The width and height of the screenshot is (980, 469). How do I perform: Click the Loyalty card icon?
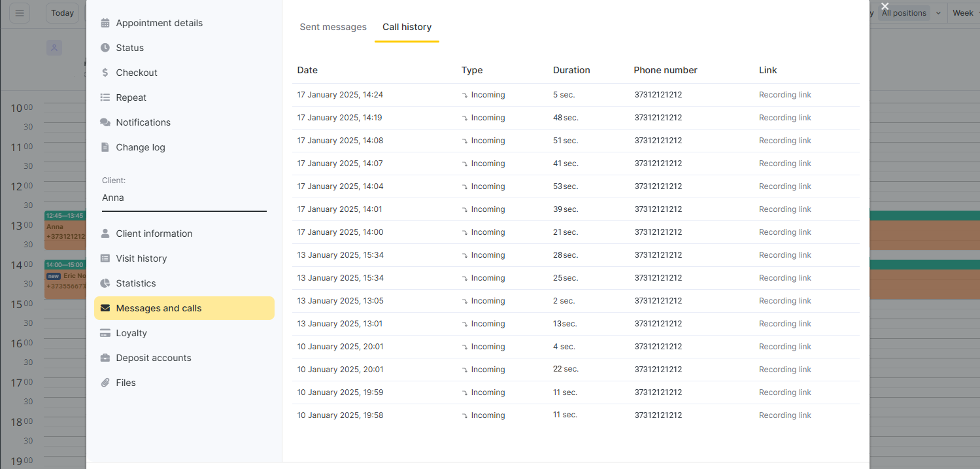[105, 333]
